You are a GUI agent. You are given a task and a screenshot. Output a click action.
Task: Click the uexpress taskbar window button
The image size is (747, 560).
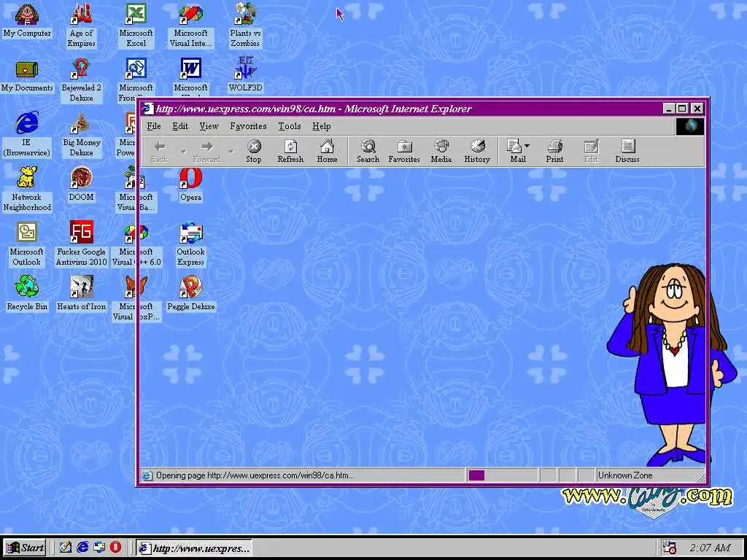[x=193, y=548]
